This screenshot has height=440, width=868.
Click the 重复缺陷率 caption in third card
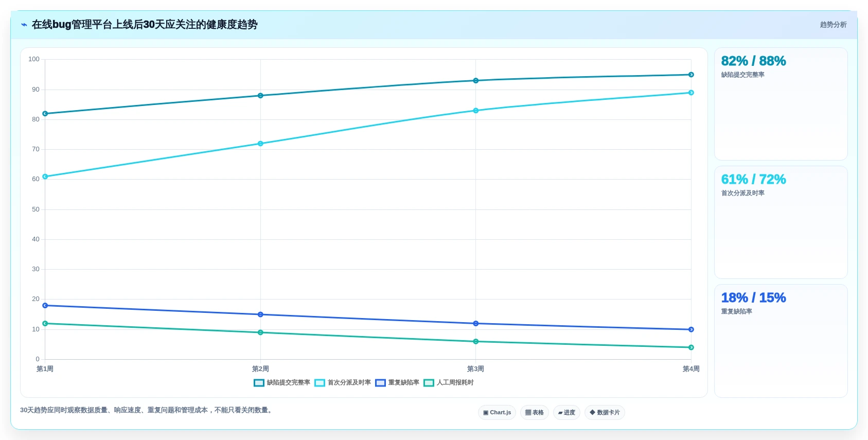tap(736, 311)
